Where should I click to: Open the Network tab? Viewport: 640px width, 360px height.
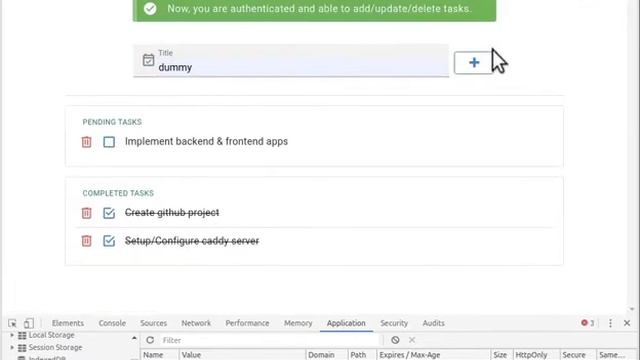click(196, 323)
